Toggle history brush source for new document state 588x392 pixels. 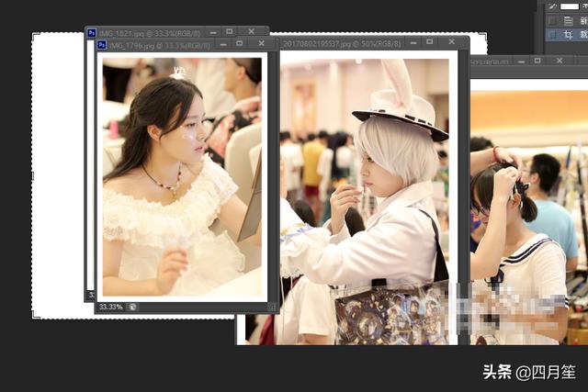point(552,20)
